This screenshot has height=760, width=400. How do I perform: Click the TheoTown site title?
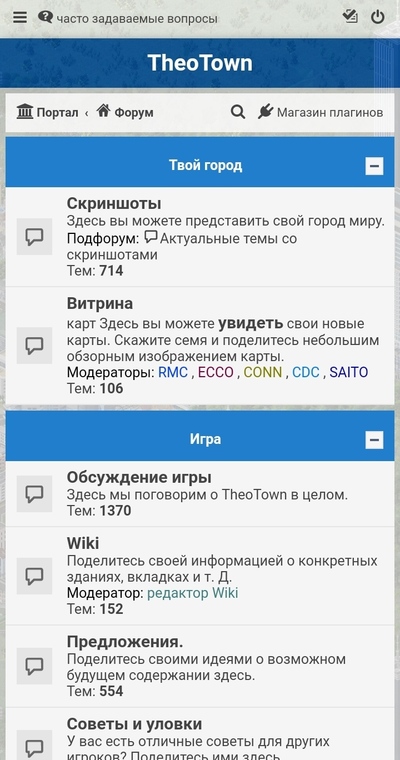tap(200, 63)
